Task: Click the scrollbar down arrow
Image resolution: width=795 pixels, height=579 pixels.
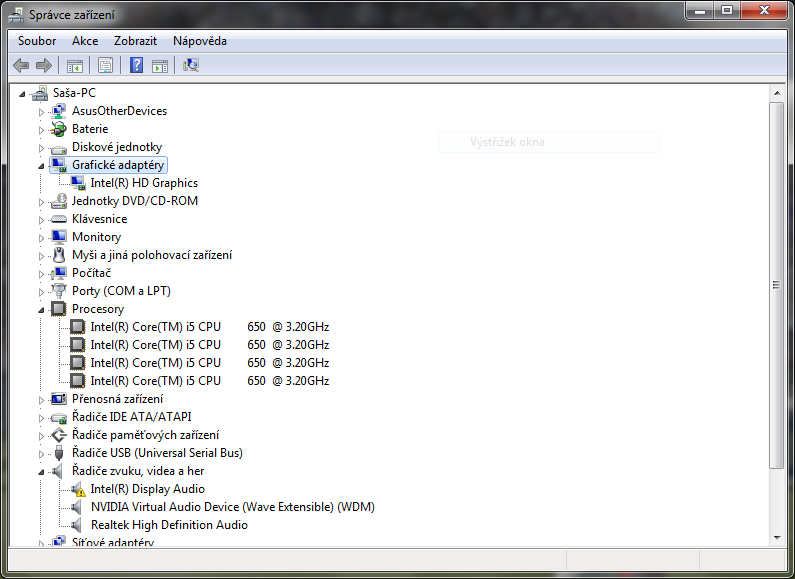Action: click(777, 538)
